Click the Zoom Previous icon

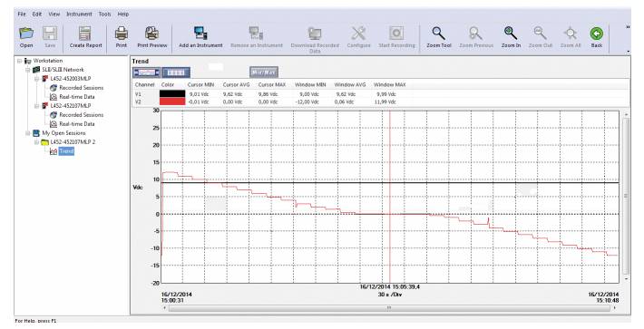tap(475, 34)
